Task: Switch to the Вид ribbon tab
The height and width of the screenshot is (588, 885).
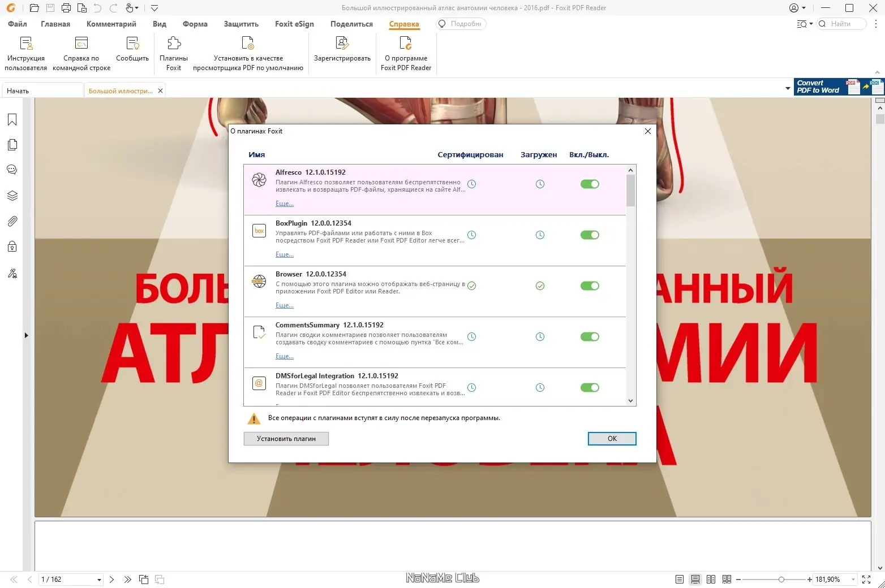Action: click(160, 24)
